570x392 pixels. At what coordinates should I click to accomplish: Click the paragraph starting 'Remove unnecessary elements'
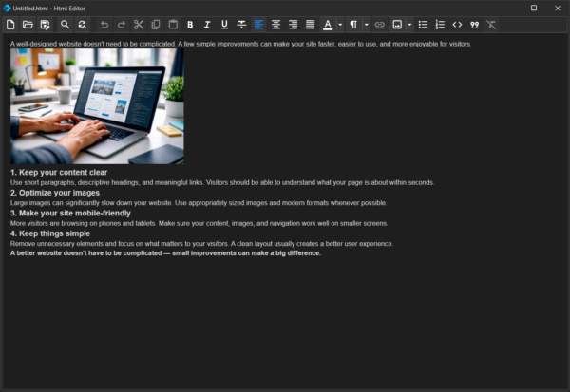click(201, 243)
